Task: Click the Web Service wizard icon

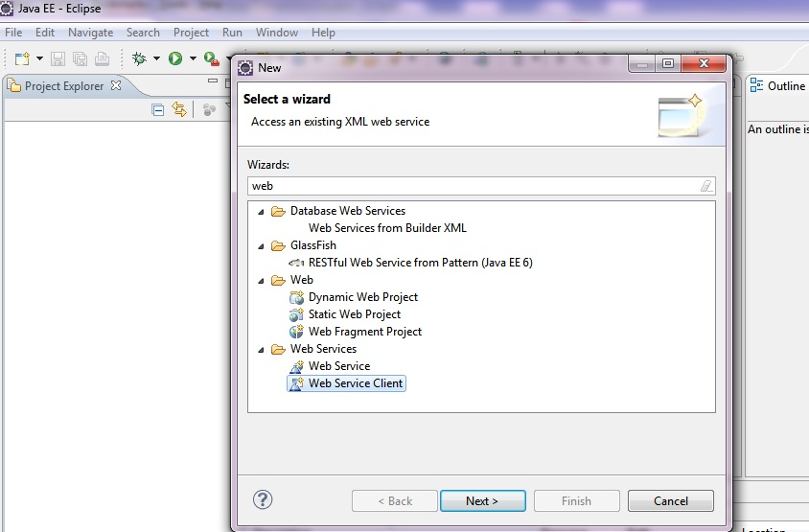Action: tap(297, 366)
